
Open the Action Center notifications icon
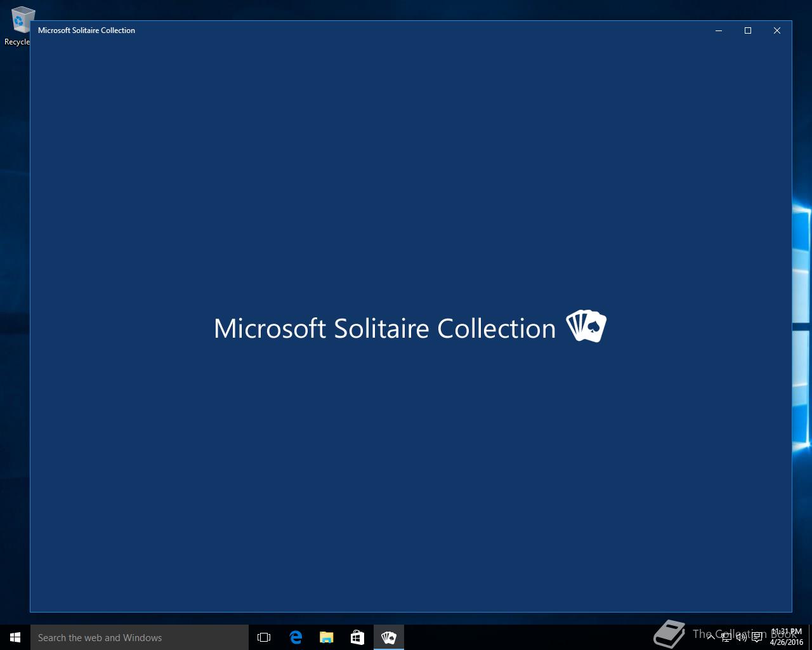[757, 637]
